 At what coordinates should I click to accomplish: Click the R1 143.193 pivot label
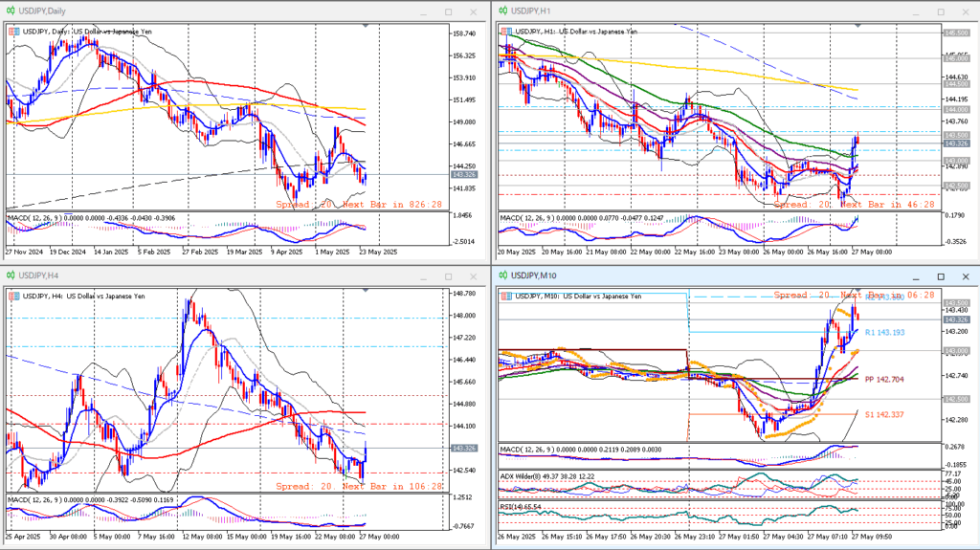884,333
